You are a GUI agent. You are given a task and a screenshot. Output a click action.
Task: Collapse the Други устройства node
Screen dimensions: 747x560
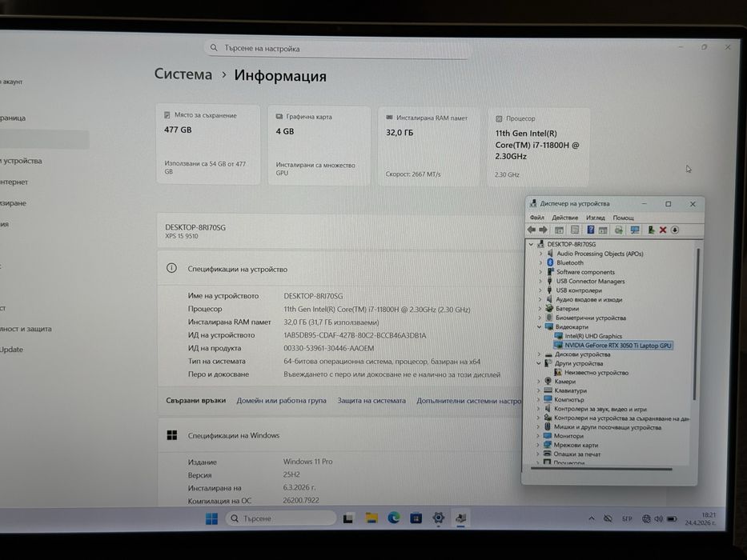[539, 363]
